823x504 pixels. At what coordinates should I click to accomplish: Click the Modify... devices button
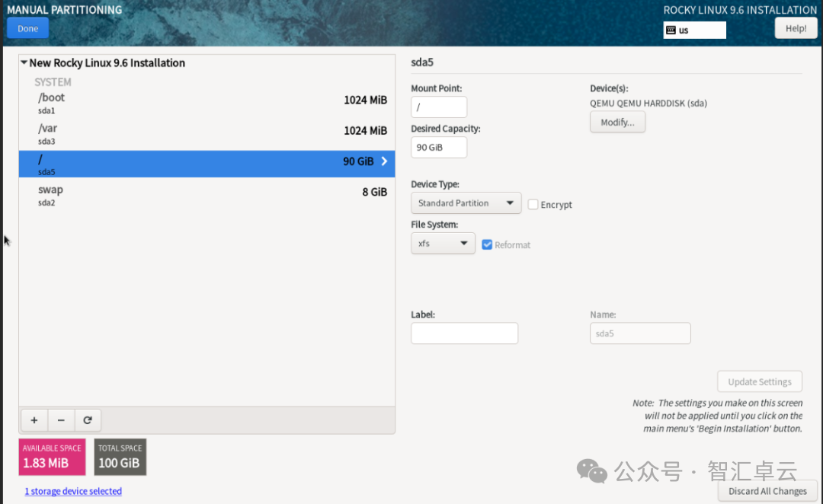617,123
